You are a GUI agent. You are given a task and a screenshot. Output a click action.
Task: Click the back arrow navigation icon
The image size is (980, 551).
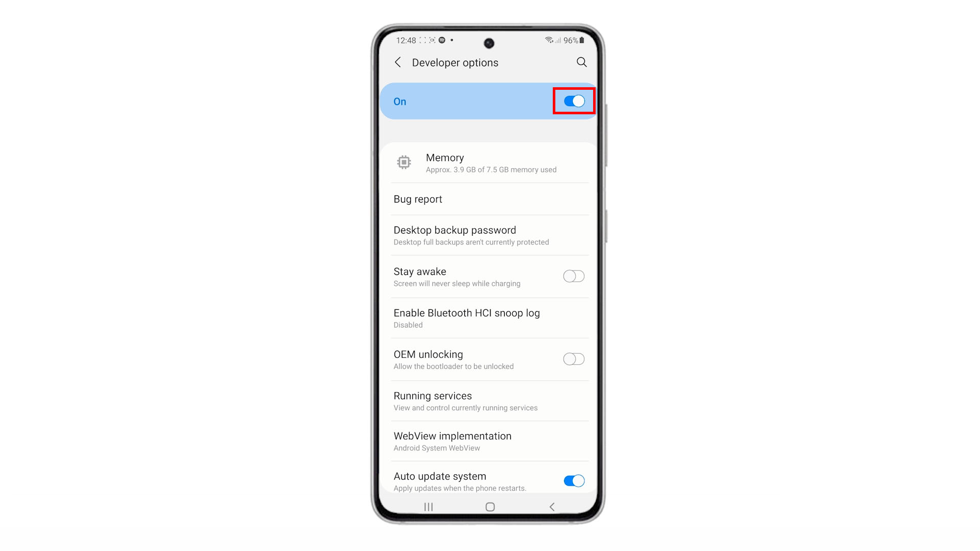click(x=397, y=62)
